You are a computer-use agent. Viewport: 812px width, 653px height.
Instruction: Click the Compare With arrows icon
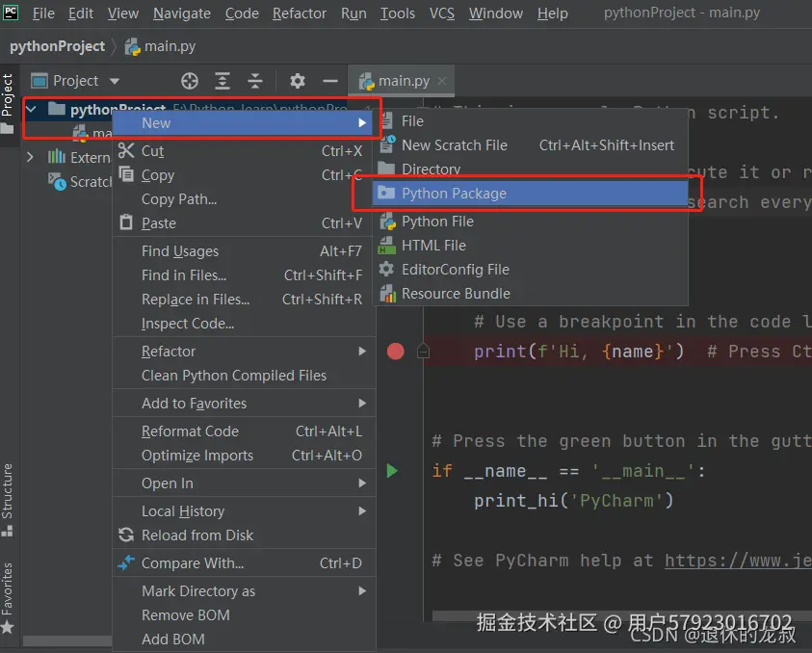click(126, 562)
